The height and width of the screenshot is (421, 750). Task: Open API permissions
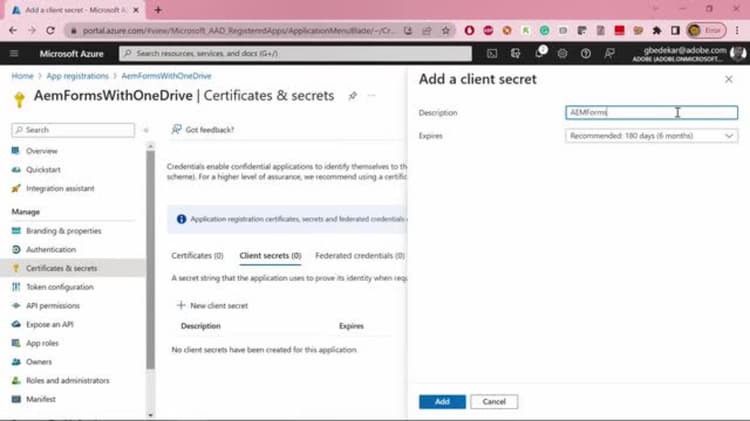point(53,306)
